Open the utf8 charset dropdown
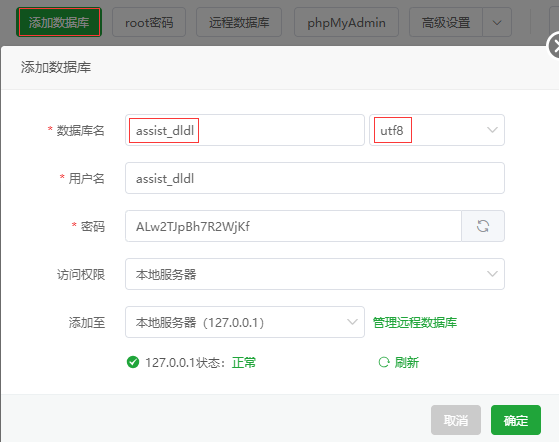The image size is (559, 442). pyautogui.click(x=437, y=130)
